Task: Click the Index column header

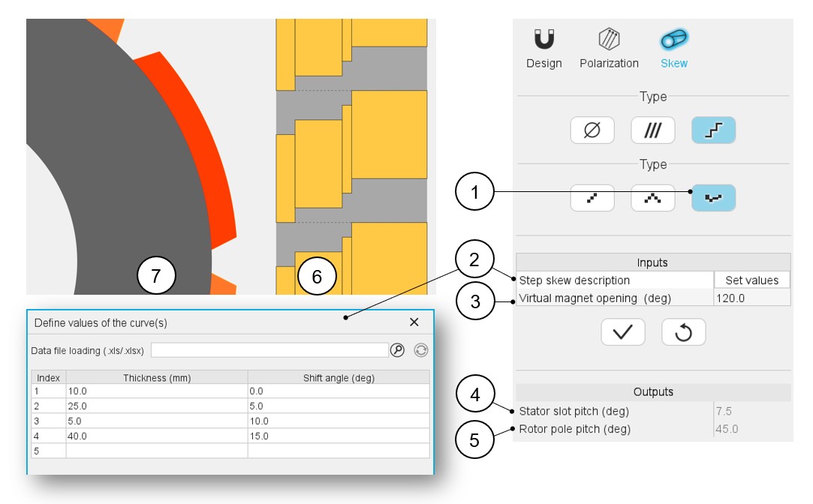Action: [48, 377]
